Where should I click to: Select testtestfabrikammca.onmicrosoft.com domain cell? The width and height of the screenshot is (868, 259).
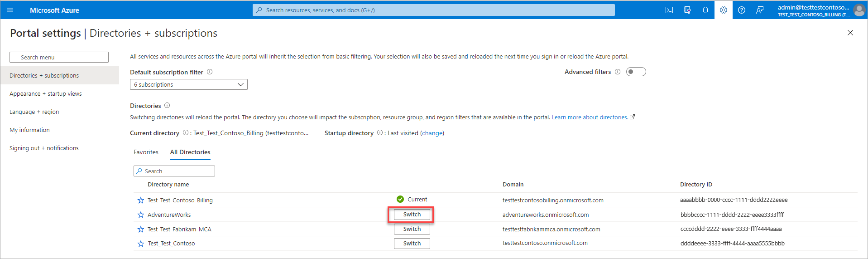551,229
